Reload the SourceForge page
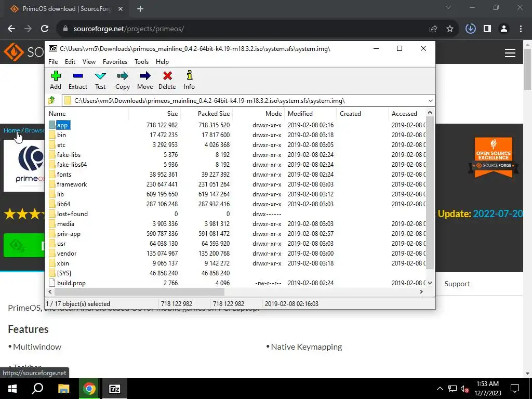532x399 pixels. coord(45,29)
